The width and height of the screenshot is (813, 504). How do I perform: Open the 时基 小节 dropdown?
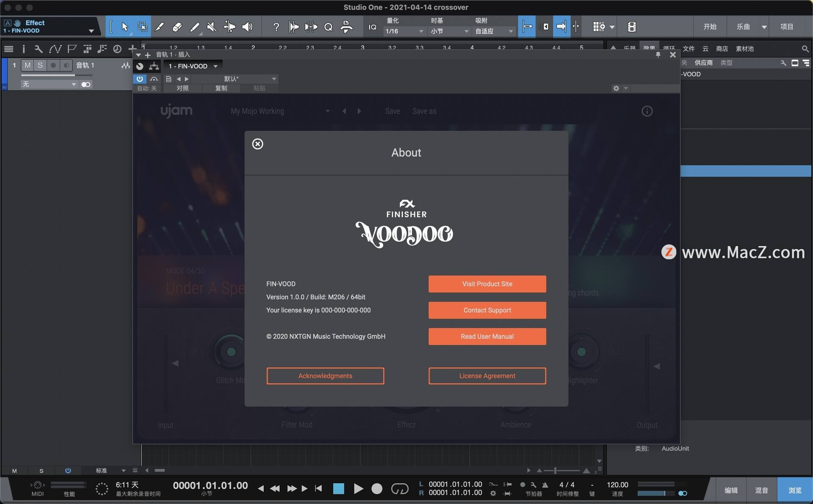[x=450, y=31]
